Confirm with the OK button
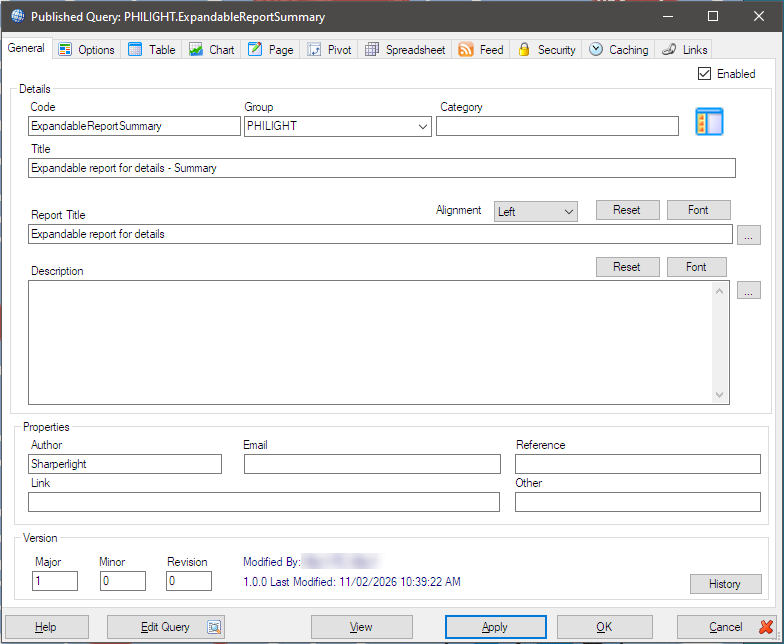Image resolution: width=784 pixels, height=644 pixels. [604, 627]
